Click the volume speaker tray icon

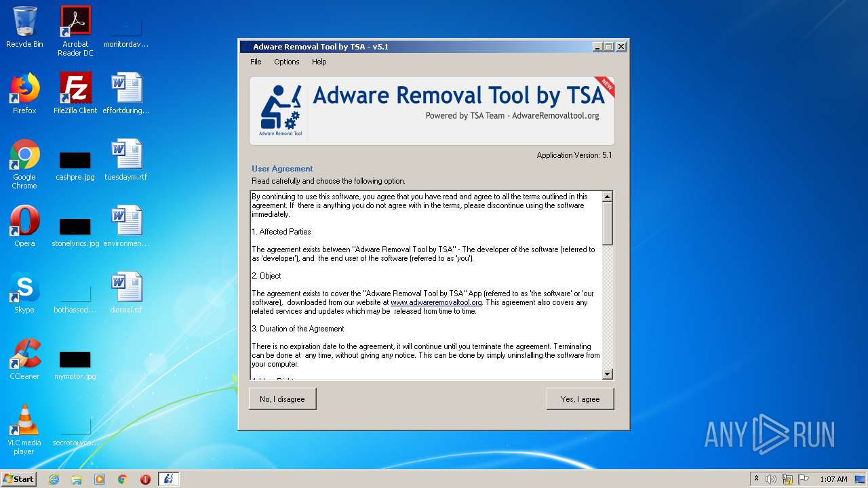pos(771,479)
